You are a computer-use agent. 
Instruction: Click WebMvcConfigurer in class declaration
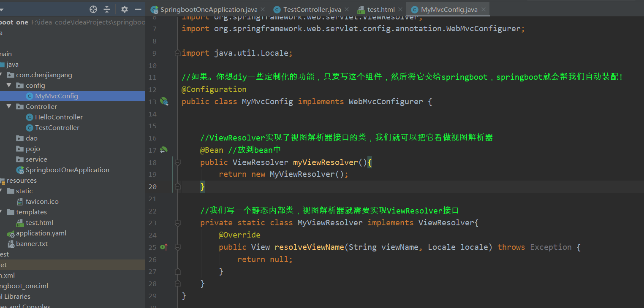point(386,101)
